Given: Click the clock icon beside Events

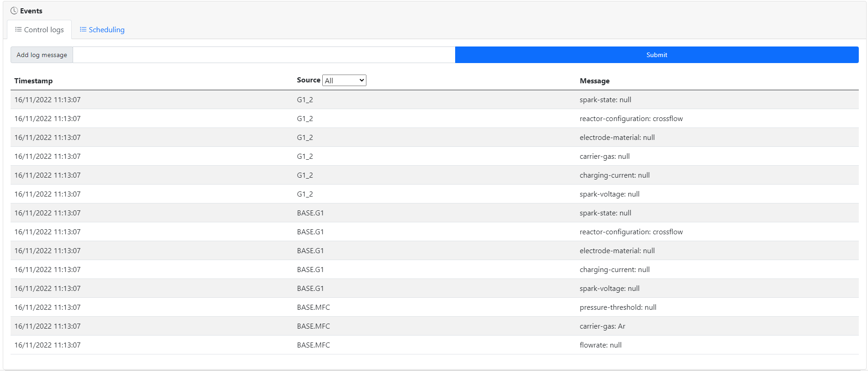Looking at the screenshot, I should 14,11.
